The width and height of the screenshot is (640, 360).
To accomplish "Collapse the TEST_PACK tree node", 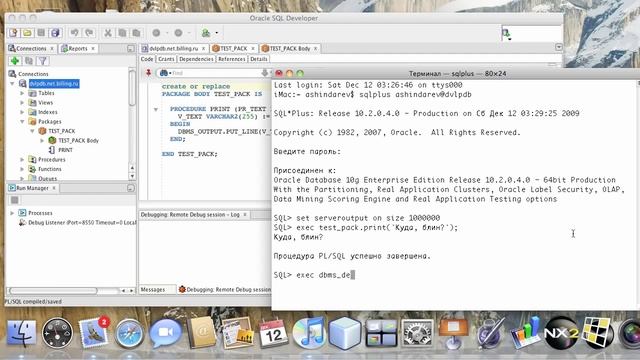I will 32,131.
